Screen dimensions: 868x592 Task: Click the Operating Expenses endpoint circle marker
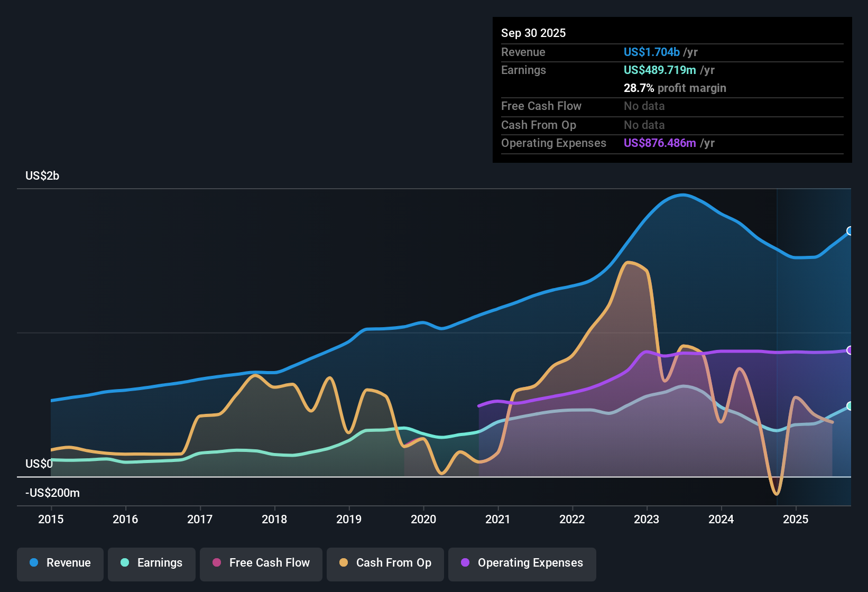click(x=850, y=349)
